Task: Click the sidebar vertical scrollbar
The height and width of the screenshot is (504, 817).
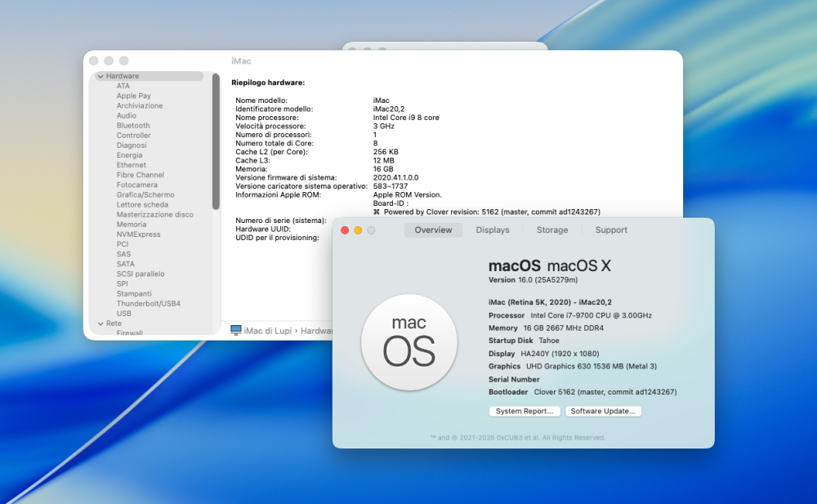Action: coord(216,142)
